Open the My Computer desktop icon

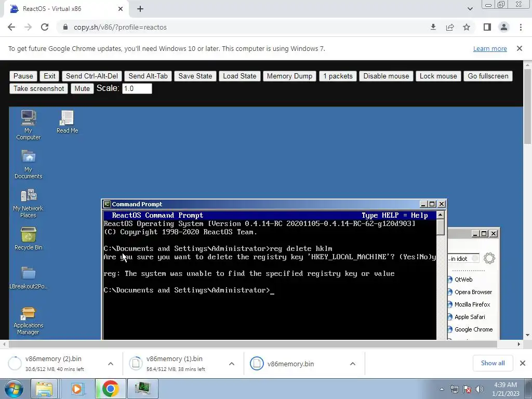(28, 125)
